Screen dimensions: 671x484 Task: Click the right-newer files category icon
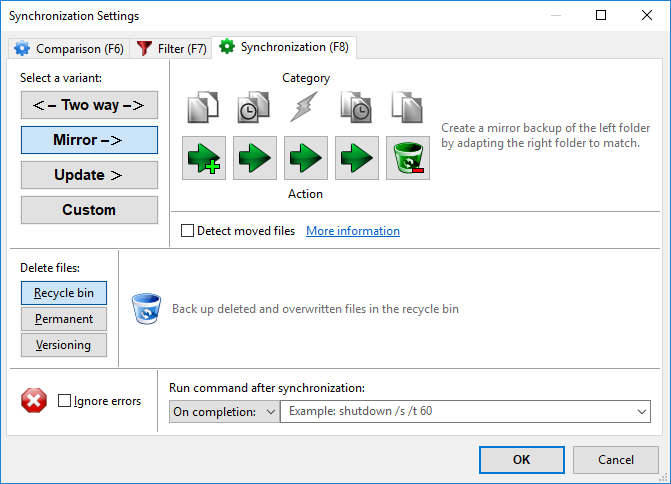coord(356,107)
